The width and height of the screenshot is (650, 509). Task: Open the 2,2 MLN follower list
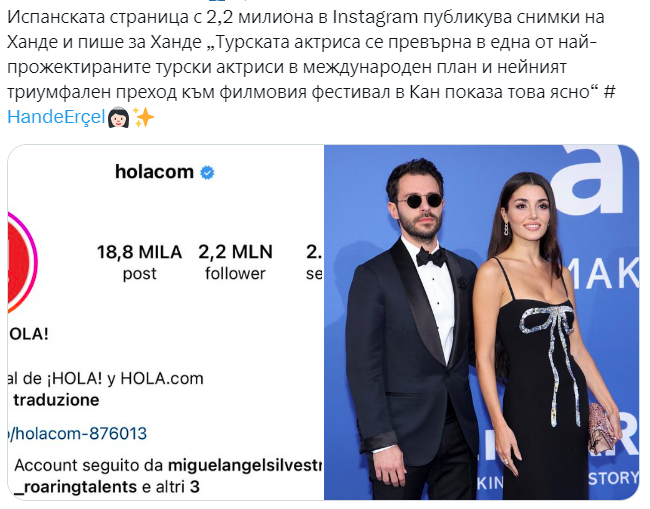point(235,262)
